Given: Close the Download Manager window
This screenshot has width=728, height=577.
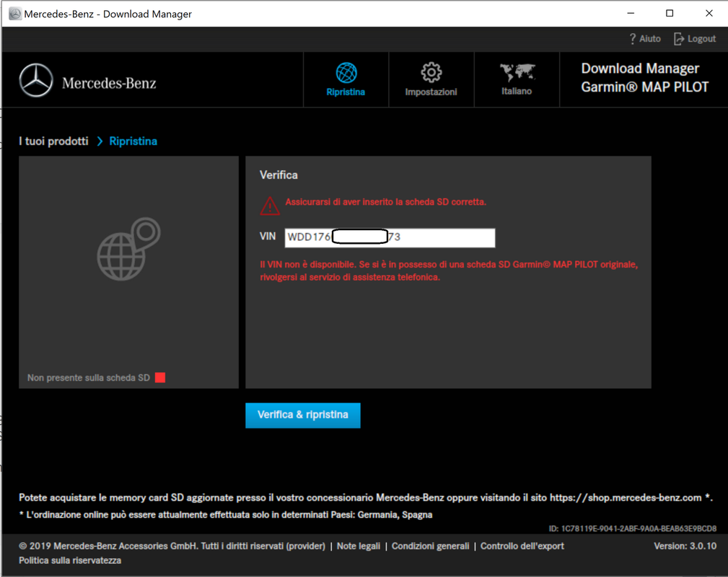Looking at the screenshot, I should point(709,14).
